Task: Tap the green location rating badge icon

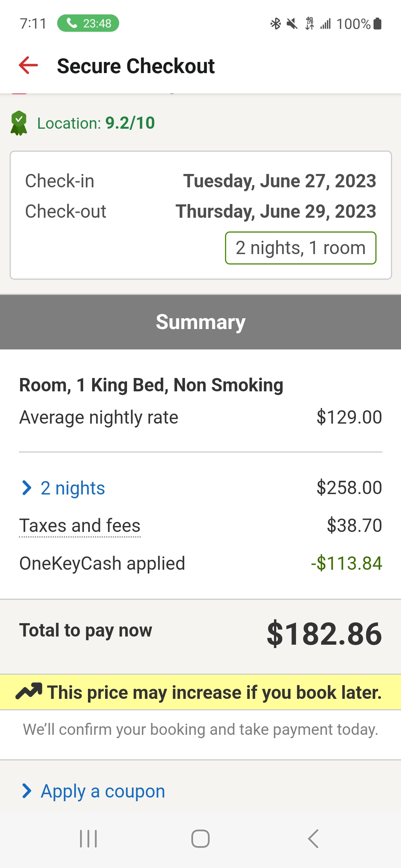Action: [x=19, y=123]
